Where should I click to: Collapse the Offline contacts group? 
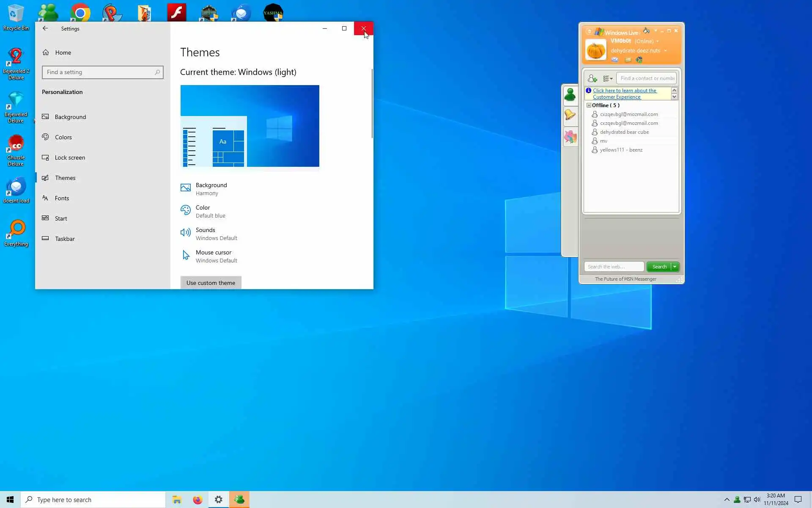589,105
